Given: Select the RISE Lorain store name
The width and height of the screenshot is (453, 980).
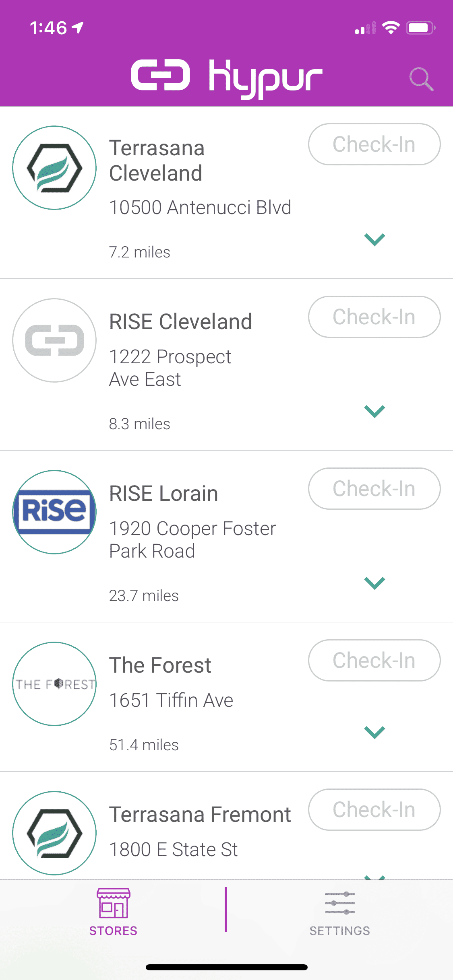Looking at the screenshot, I should coord(163,494).
